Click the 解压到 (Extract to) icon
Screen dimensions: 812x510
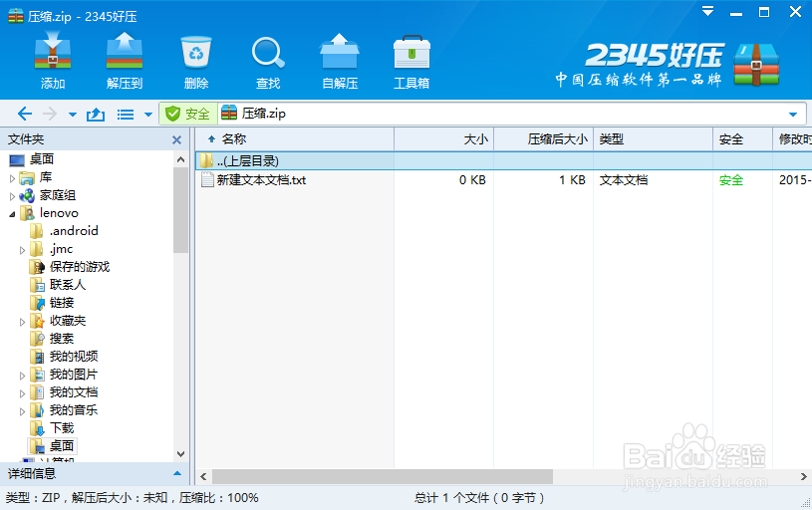pyautogui.click(x=125, y=60)
